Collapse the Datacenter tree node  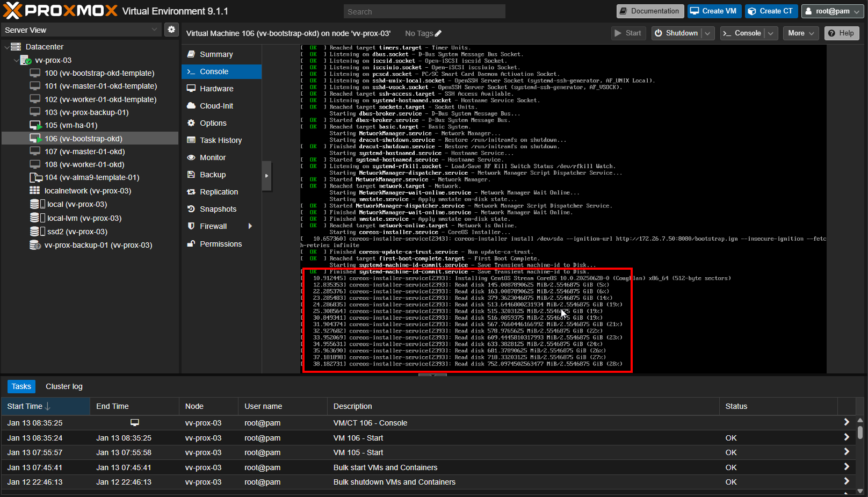pyautogui.click(x=6, y=47)
